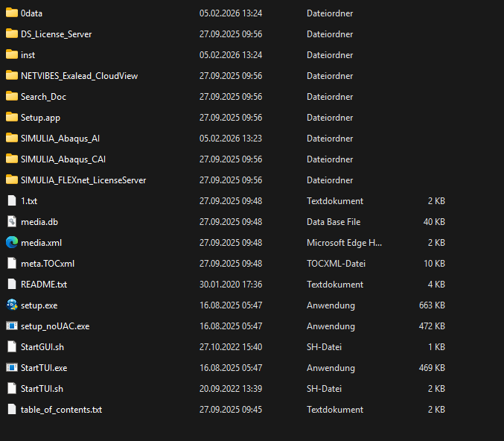Click the setup.exe installer icon

(x=12, y=305)
